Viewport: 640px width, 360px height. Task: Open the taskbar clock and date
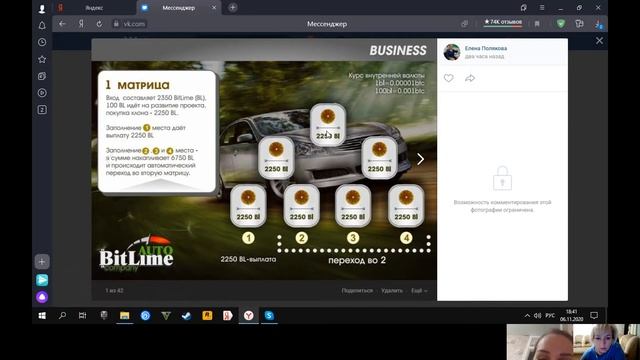tap(571, 316)
